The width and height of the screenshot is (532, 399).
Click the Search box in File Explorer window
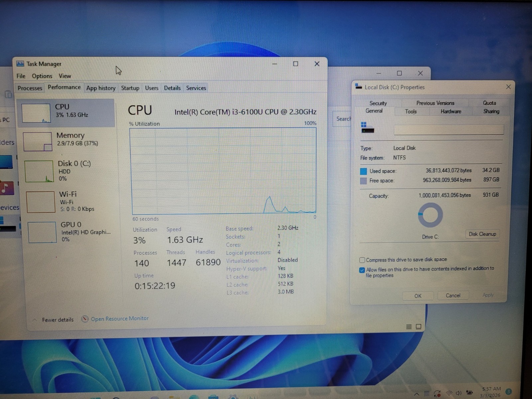click(342, 119)
